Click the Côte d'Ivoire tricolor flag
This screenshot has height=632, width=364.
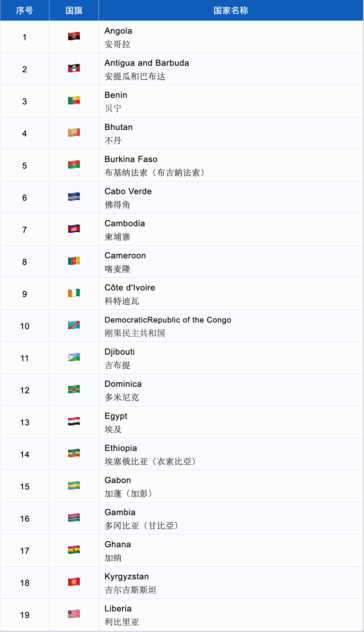click(74, 293)
